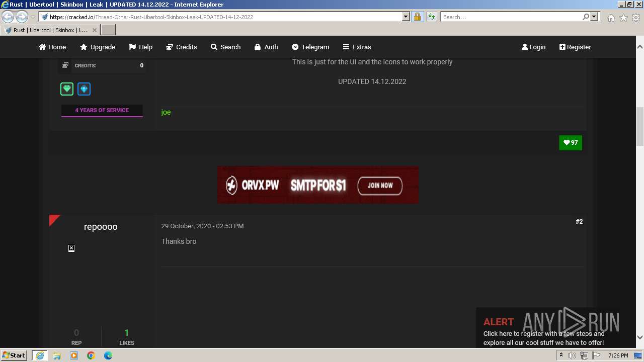Viewport: 644px width, 362px height.
Task: Open the Telegram link
Action: click(x=310, y=47)
